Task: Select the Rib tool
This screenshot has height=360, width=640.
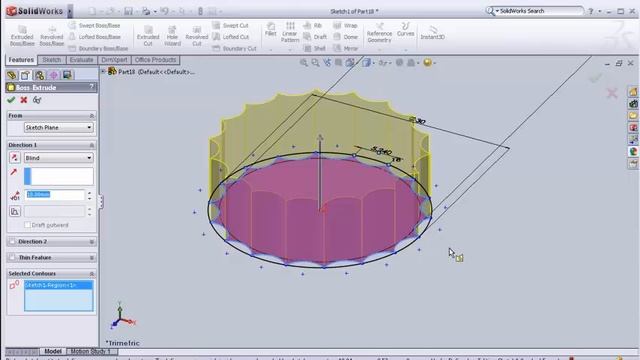Action: point(313,25)
